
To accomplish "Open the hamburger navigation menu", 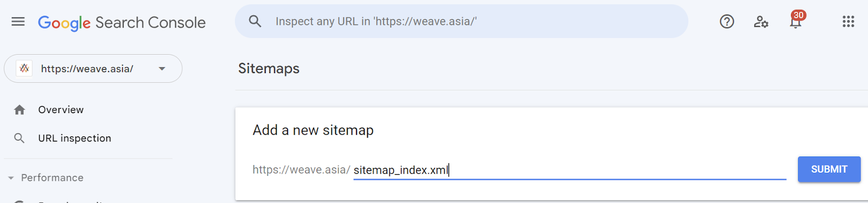I will point(18,22).
